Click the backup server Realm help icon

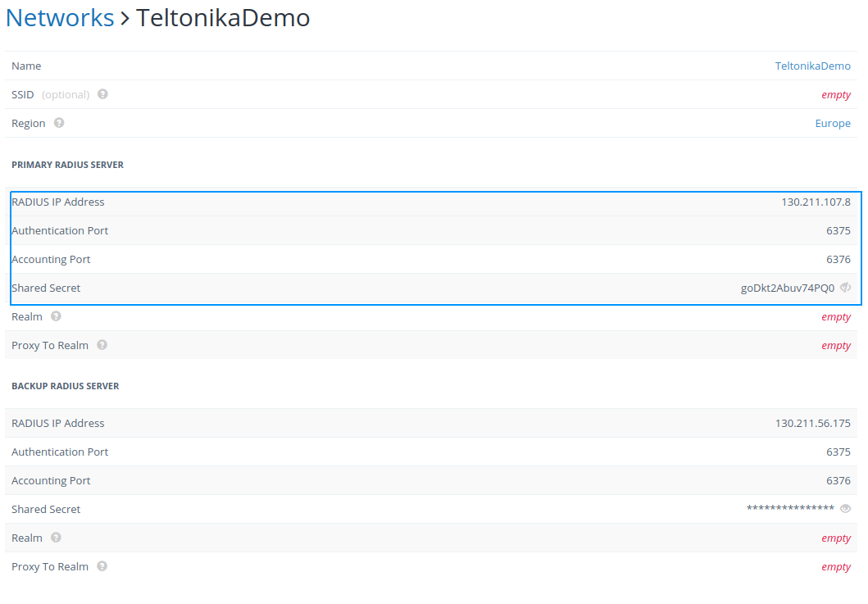[x=56, y=538]
